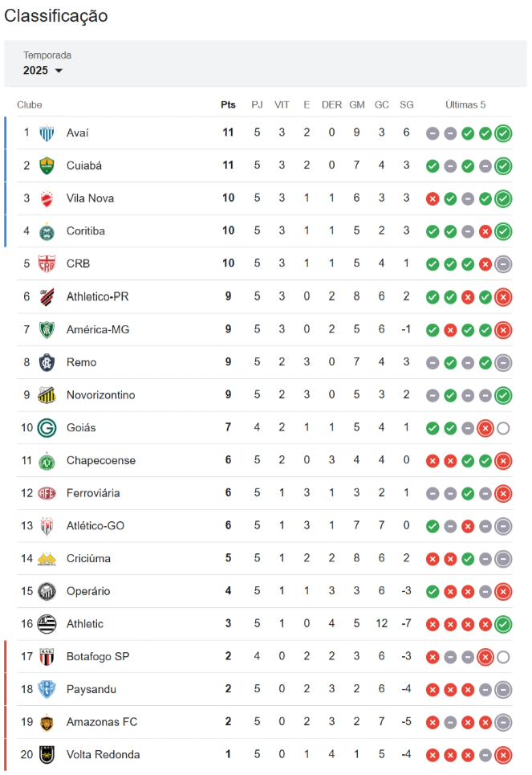Click Goiás empty upcoming match circle
This screenshot has height=775, width=532.
(503, 429)
